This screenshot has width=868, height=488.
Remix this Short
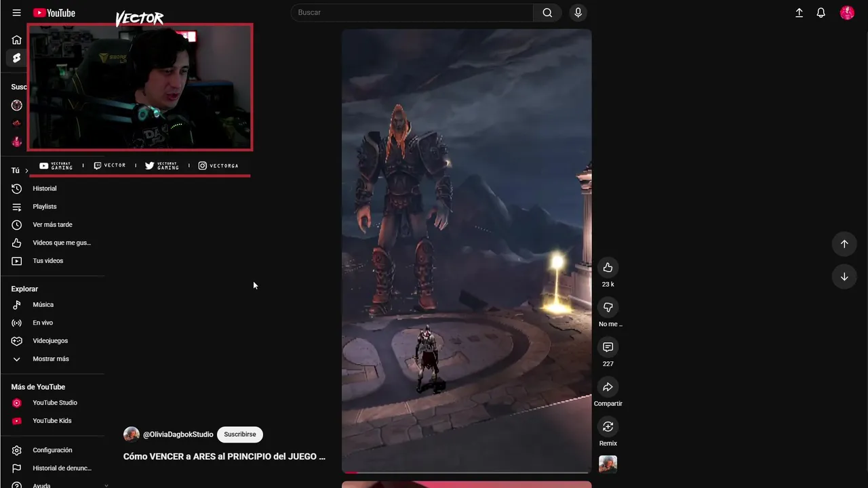pos(608,426)
